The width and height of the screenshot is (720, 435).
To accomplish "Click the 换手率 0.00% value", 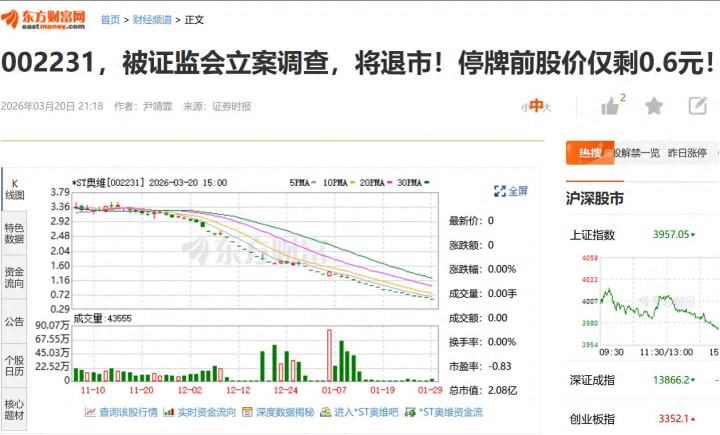I will tap(502, 342).
